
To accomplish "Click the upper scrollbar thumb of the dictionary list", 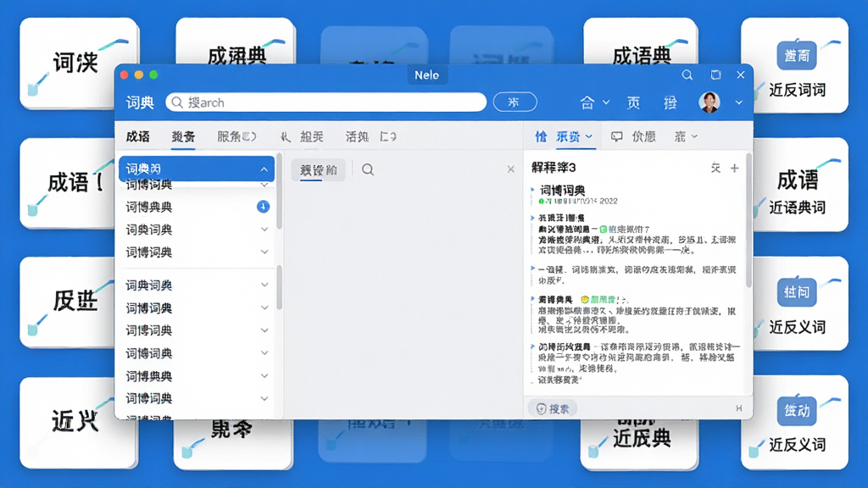I will (x=280, y=191).
